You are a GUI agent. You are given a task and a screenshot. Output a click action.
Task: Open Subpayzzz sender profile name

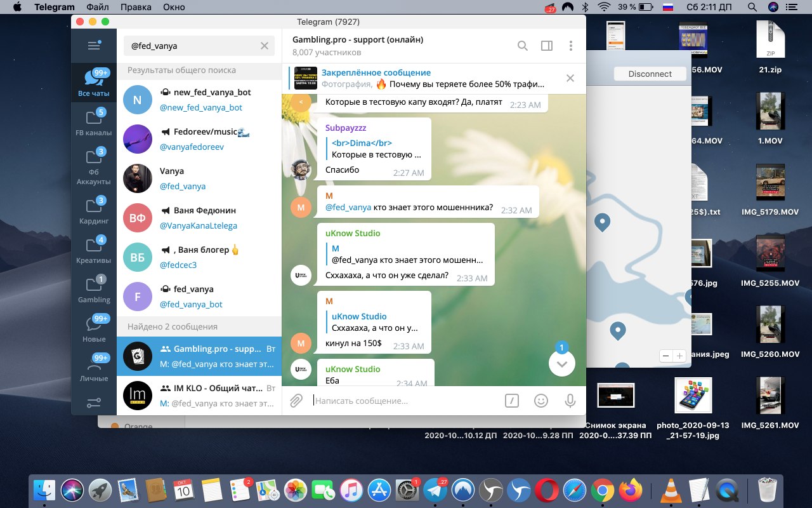point(346,128)
